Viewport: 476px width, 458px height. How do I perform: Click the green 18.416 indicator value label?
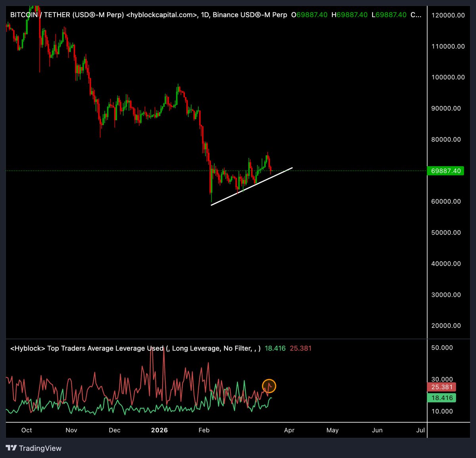point(442,398)
